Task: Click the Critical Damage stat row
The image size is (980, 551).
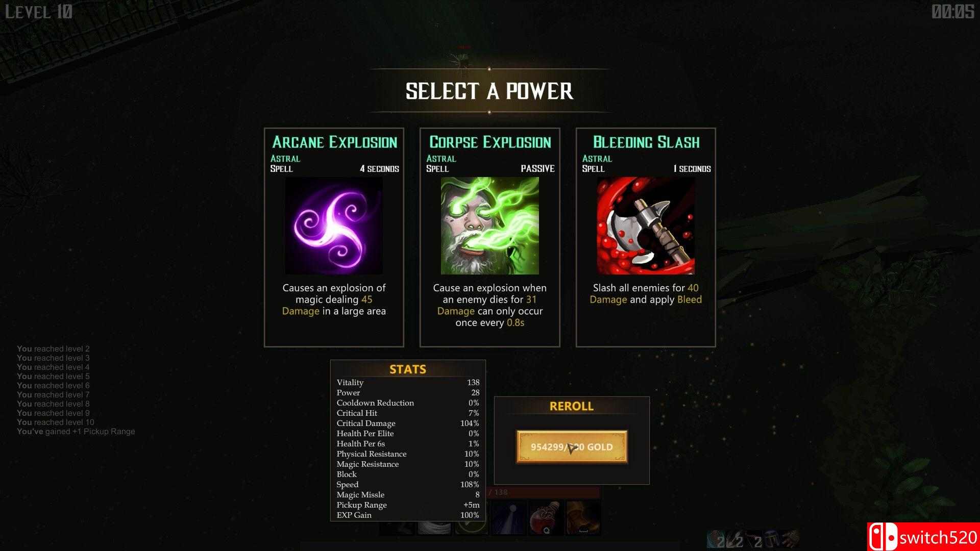Action: (x=408, y=423)
